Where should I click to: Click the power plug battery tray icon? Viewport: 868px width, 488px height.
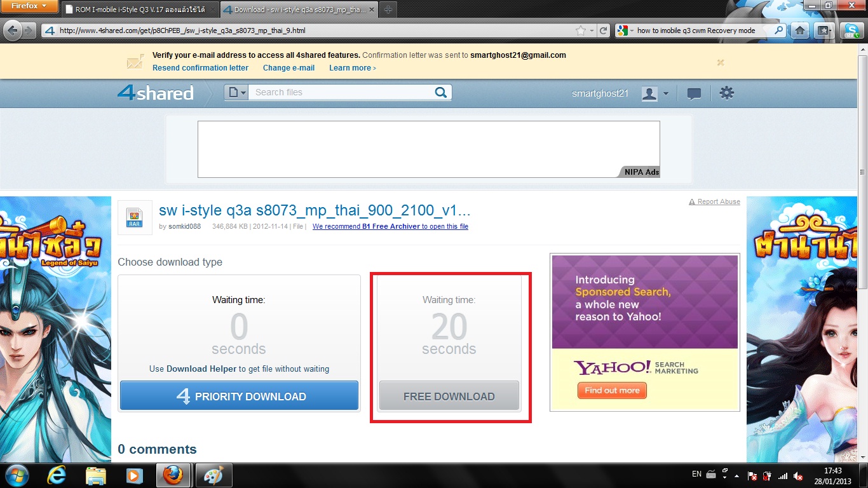tap(768, 475)
